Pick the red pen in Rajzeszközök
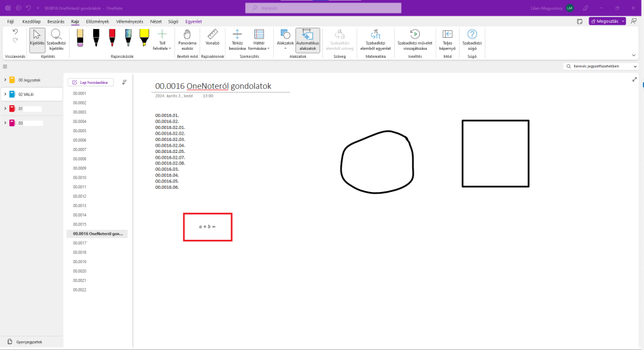 [112, 38]
